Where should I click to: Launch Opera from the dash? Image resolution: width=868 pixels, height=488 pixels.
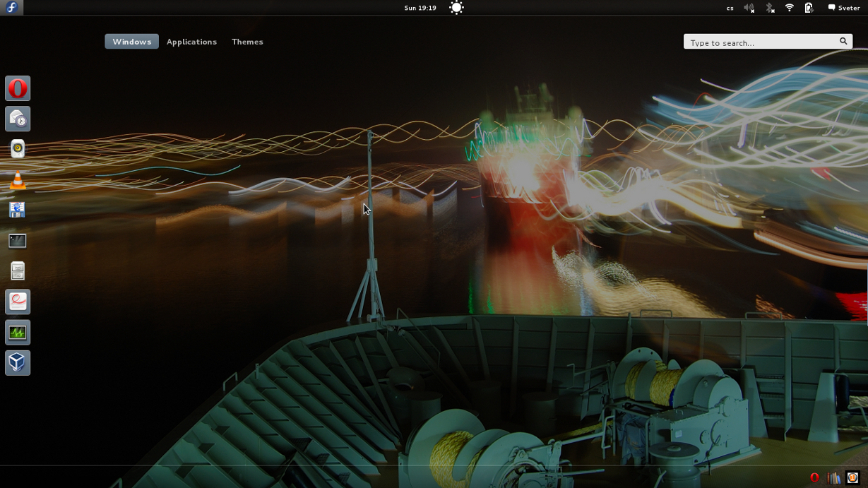[x=18, y=89]
